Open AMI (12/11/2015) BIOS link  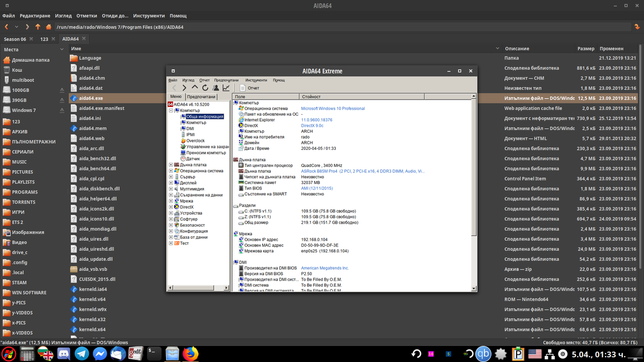point(317,189)
